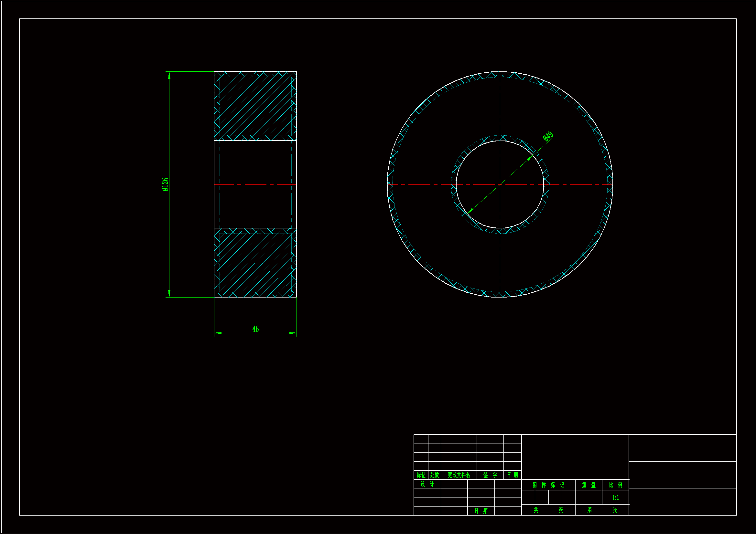Select the 1:1 scale value
This screenshot has width=756, height=534.
coord(615,497)
